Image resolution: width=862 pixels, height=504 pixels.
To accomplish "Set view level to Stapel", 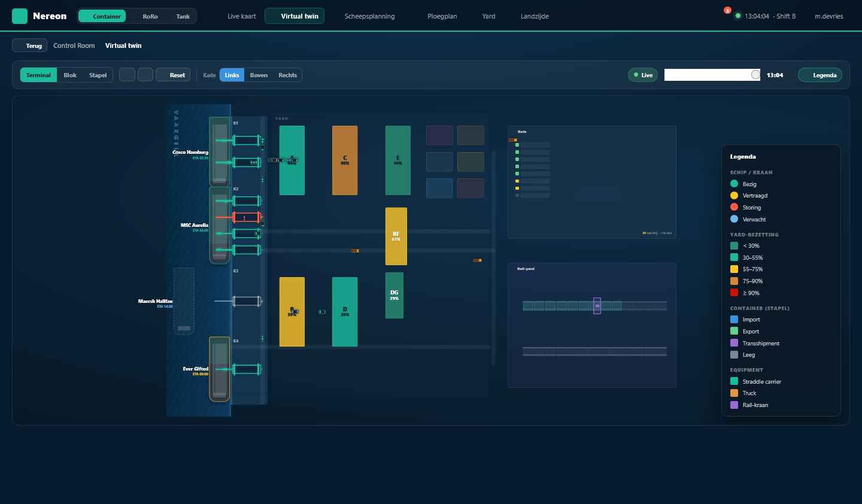I will coord(98,75).
